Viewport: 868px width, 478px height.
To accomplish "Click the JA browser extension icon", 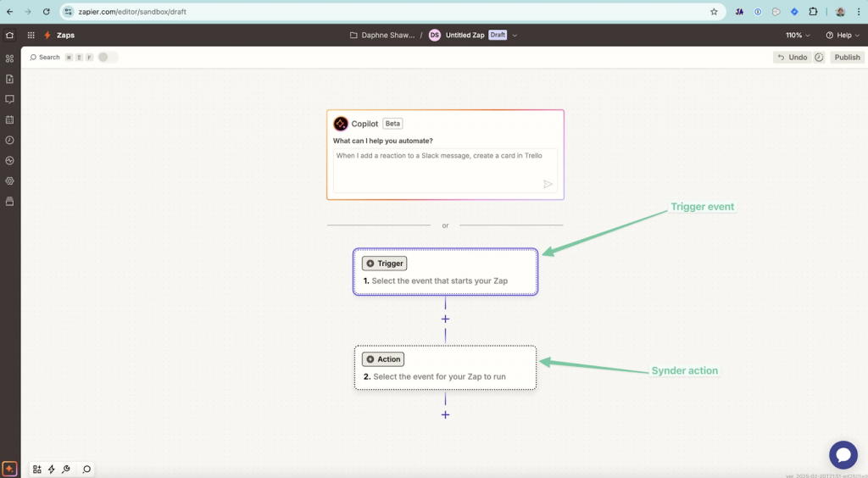I will 739,12.
